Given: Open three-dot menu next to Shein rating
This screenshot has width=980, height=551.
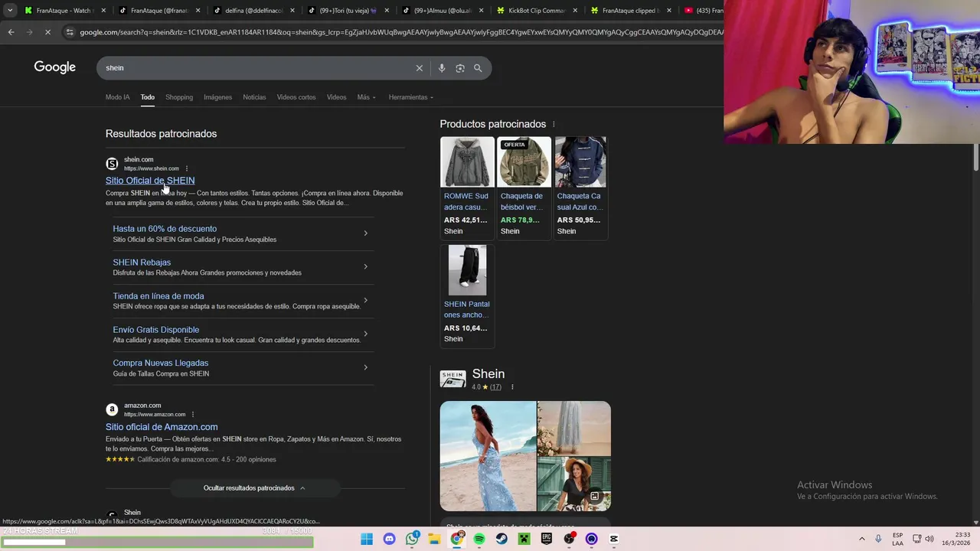Looking at the screenshot, I should [x=512, y=387].
